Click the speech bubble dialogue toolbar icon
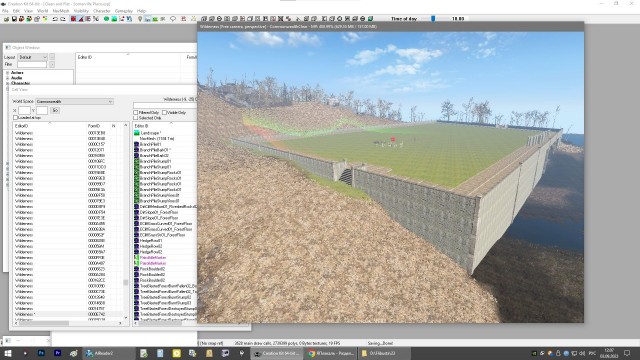Screen dimensions: 640x360 point(173,19)
